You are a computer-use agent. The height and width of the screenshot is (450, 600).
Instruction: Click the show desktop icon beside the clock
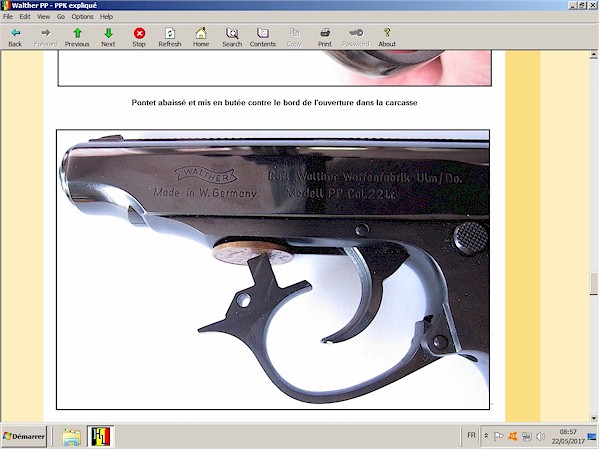pos(592,437)
